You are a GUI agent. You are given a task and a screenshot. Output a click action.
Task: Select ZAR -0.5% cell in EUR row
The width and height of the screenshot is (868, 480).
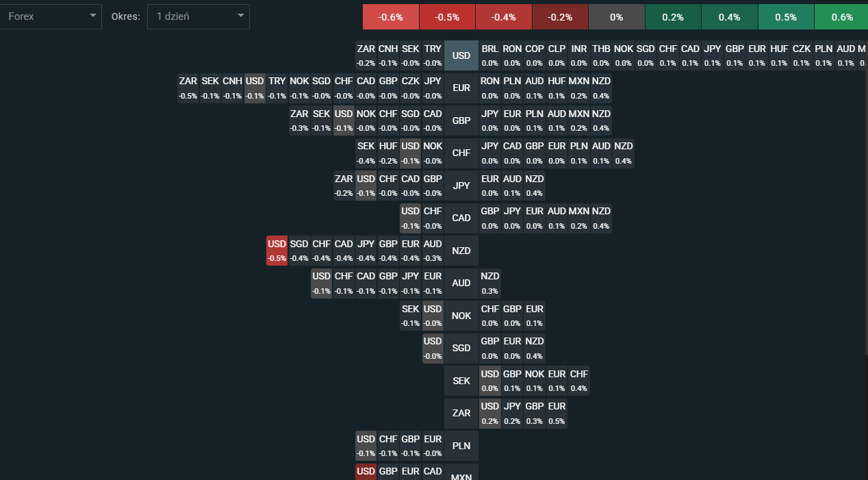pyautogui.click(x=188, y=88)
